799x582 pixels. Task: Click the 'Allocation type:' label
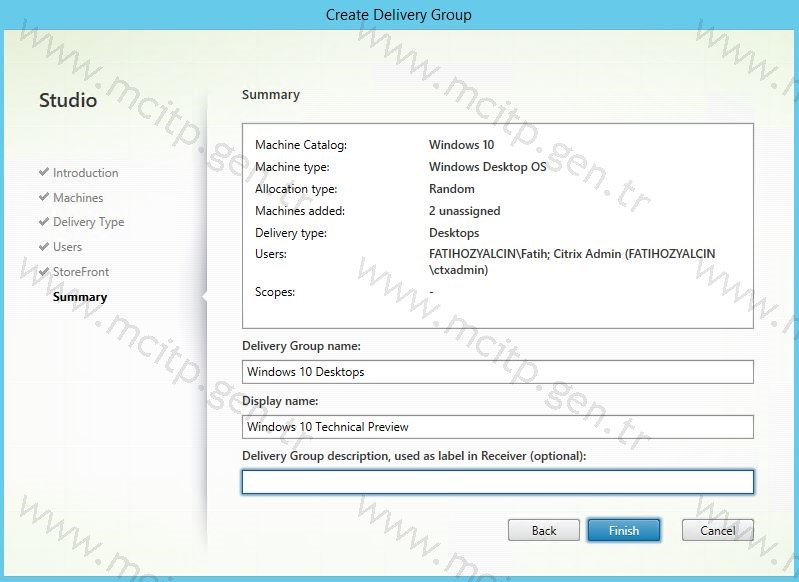pyautogui.click(x=296, y=189)
